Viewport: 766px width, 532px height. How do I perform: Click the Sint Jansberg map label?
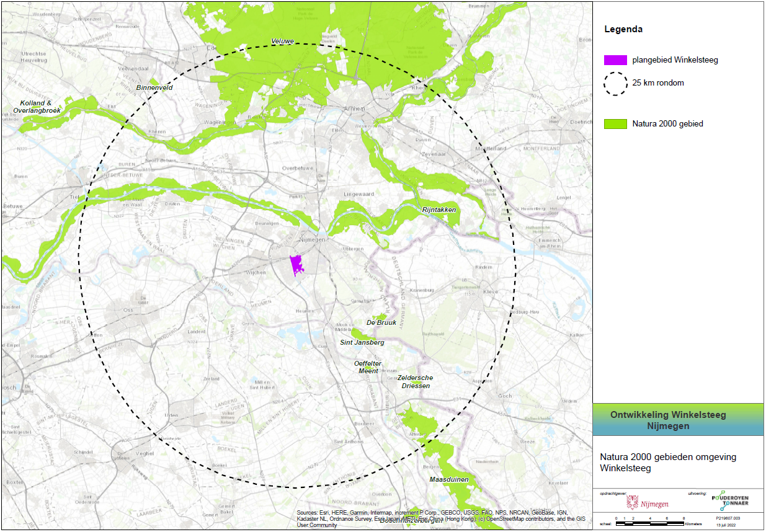coord(362,342)
